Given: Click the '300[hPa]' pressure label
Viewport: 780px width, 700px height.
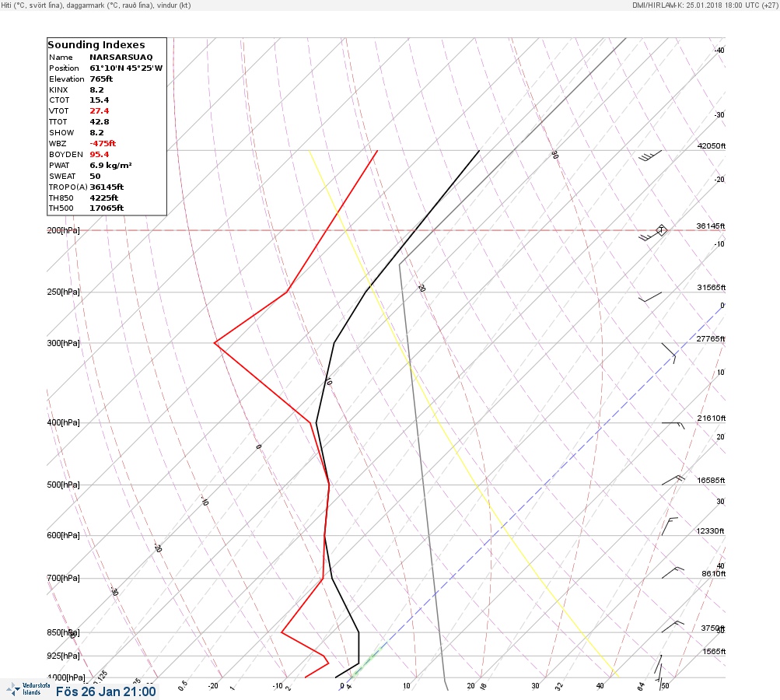Looking at the screenshot, I should tap(63, 343).
